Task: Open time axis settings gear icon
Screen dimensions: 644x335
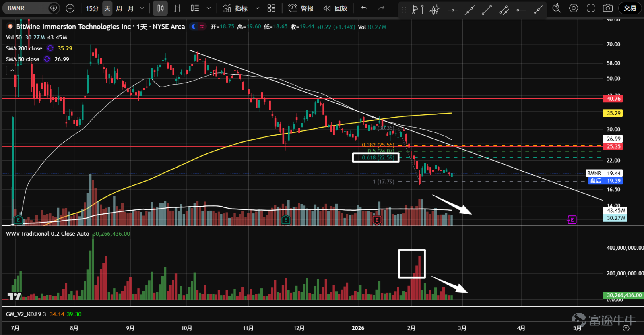Action: pos(626,328)
